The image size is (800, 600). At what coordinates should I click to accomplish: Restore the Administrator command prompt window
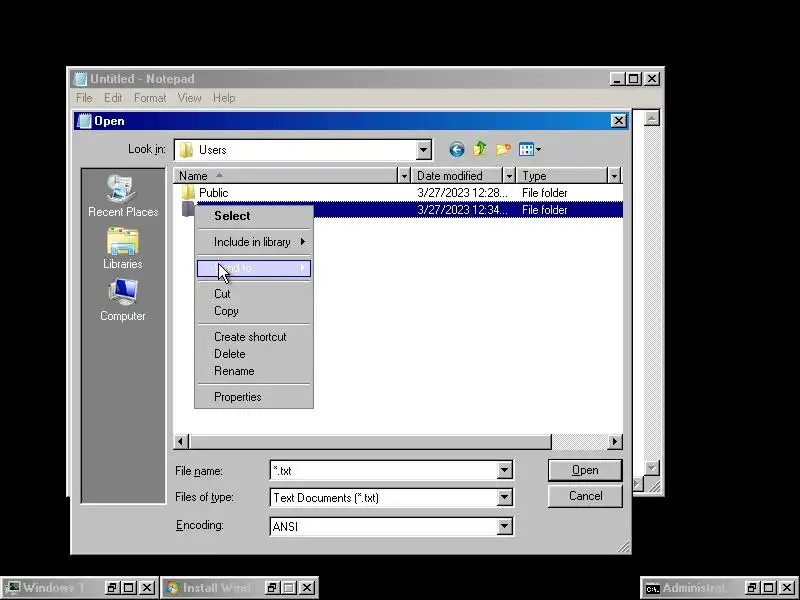pos(751,588)
